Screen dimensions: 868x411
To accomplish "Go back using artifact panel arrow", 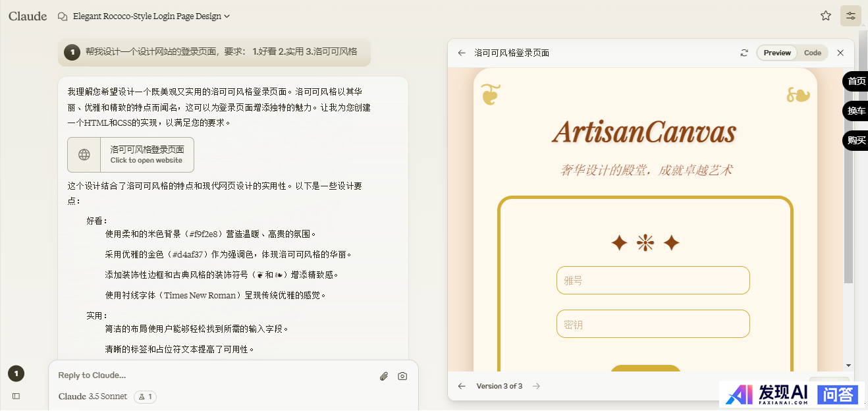I will [x=462, y=53].
